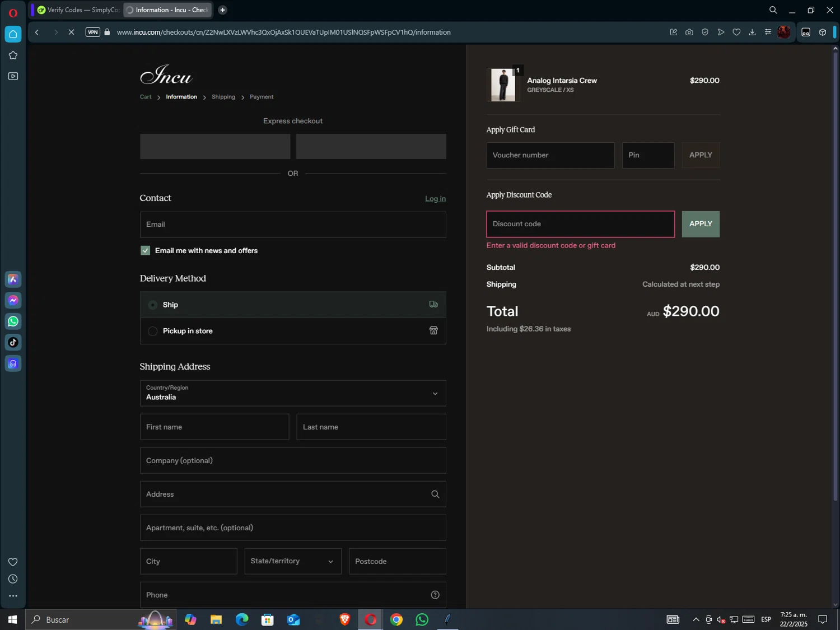Screen dimensions: 840x630
Task: Click the Windows taskbar search box
Action: (101, 620)
